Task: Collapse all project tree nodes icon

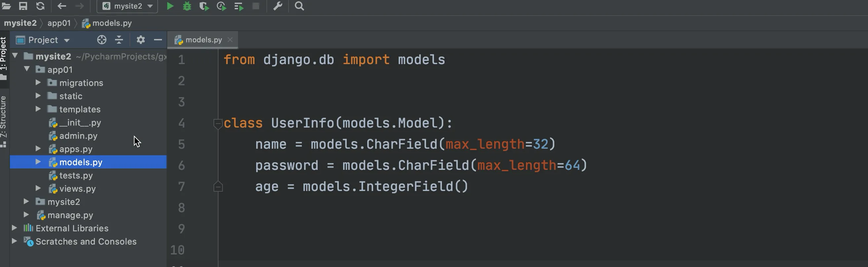Action: click(x=119, y=40)
